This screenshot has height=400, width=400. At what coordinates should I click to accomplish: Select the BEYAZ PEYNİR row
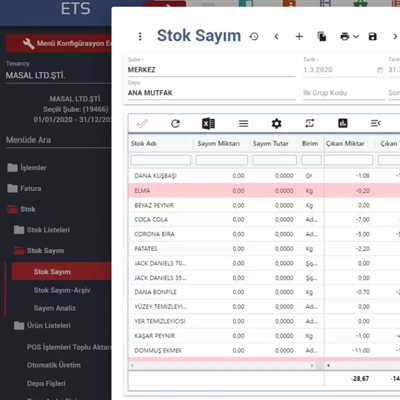[x=264, y=205]
